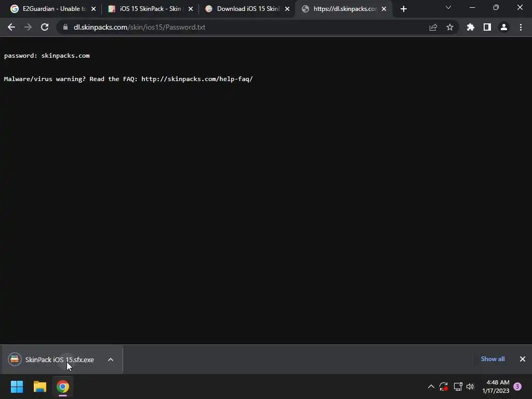The height and width of the screenshot is (399, 532).
Task: Close the E2Guardian tab
Action: pyautogui.click(x=94, y=9)
